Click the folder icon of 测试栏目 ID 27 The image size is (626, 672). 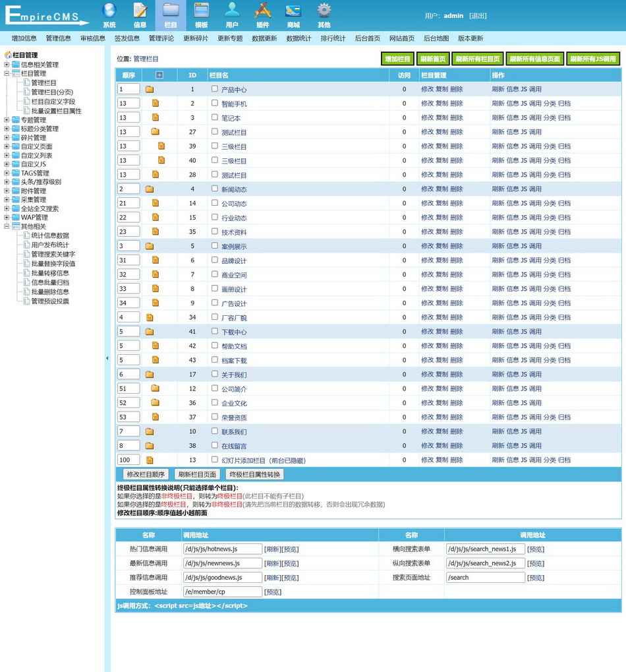click(156, 132)
